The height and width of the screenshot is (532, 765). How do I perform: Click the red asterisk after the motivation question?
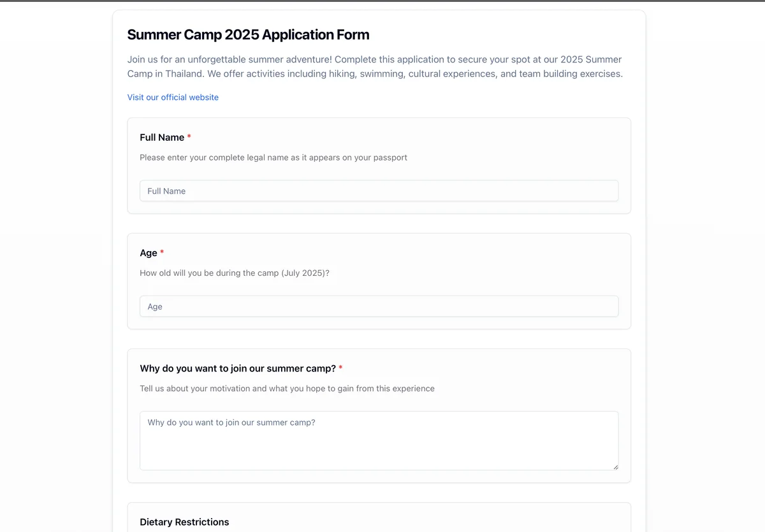[340, 368]
